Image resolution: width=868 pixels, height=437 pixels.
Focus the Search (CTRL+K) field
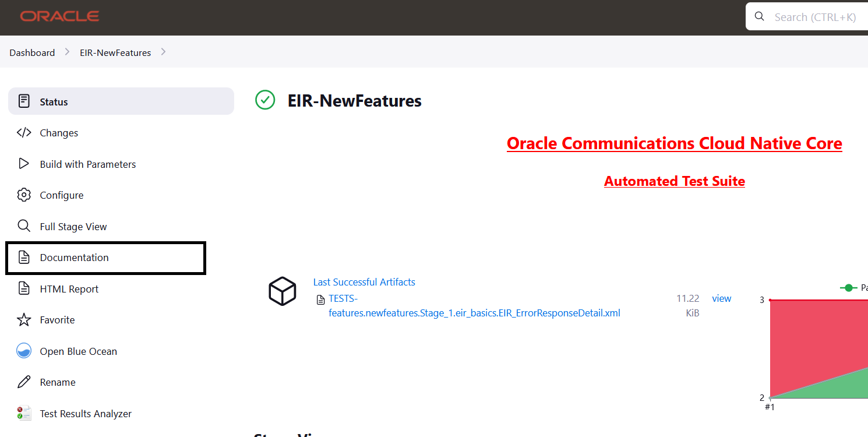point(807,16)
